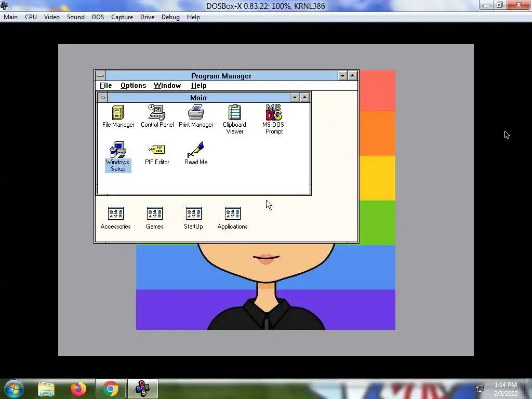Click the DOSBox taskbar button
The image size is (532, 399).
click(x=142, y=389)
